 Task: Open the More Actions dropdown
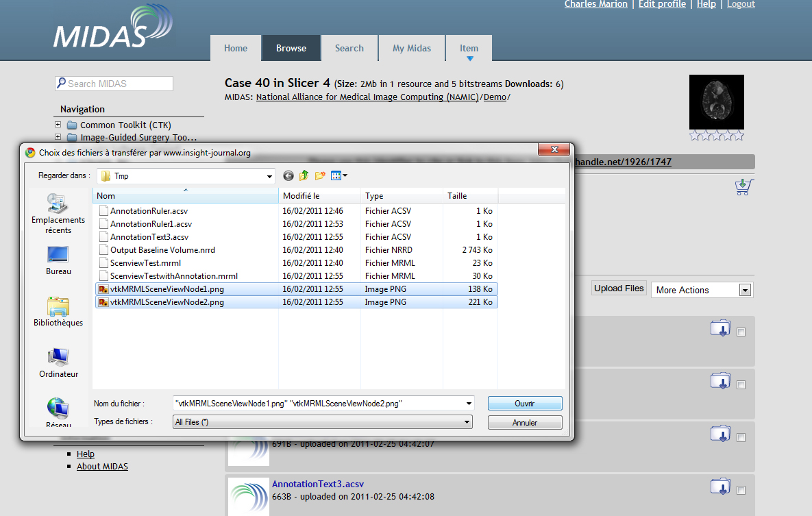(702, 290)
